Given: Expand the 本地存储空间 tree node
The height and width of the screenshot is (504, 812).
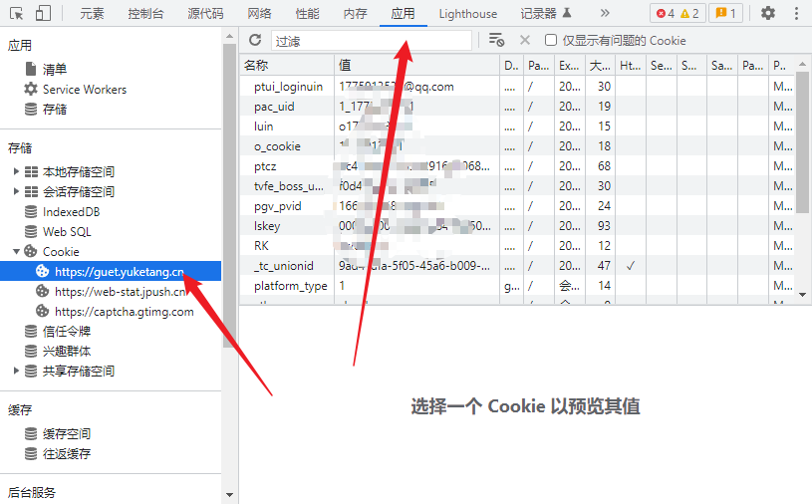Looking at the screenshot, I should coord(16,171).
